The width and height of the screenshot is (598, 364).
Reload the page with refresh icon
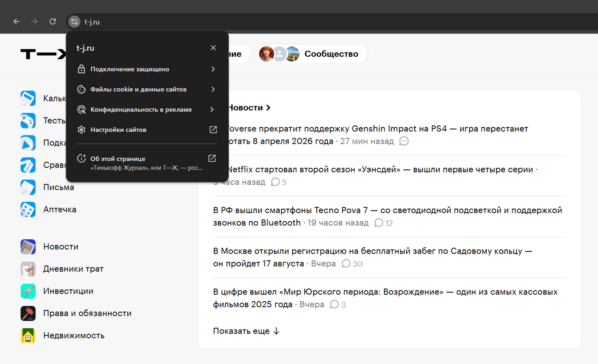coord(53,22)
